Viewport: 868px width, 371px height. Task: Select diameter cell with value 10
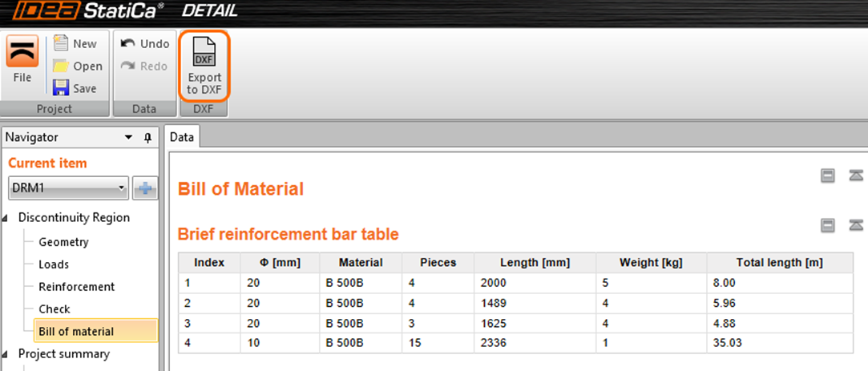tap(280, 343)
